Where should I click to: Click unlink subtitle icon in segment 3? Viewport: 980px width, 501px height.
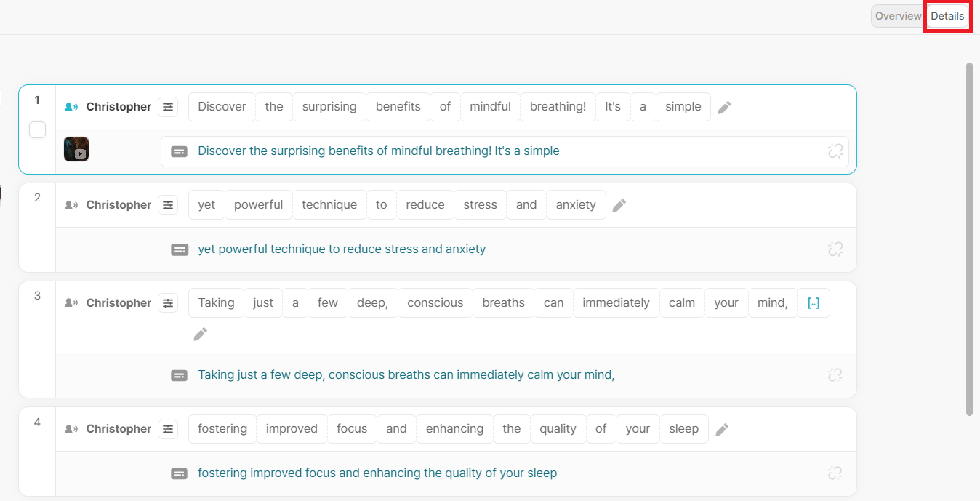835,375
